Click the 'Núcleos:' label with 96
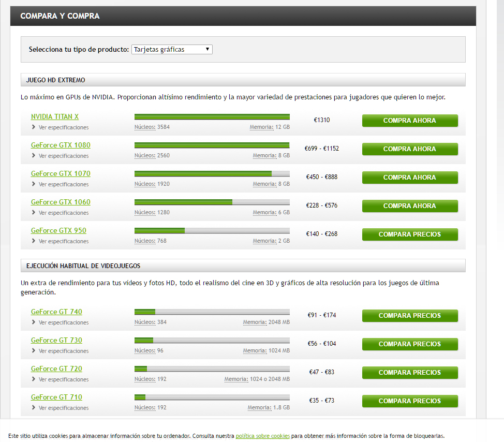 point(145,350)
